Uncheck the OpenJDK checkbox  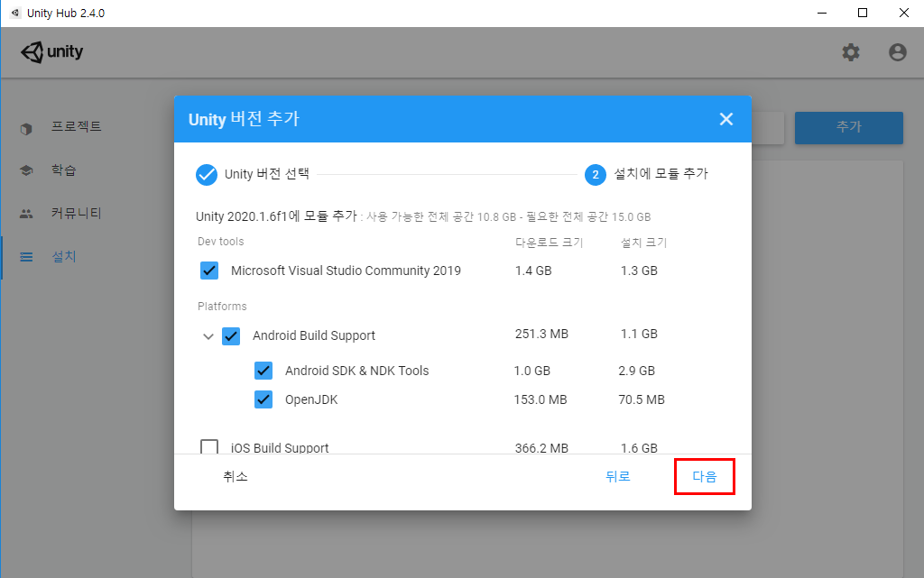click(263, 399)
